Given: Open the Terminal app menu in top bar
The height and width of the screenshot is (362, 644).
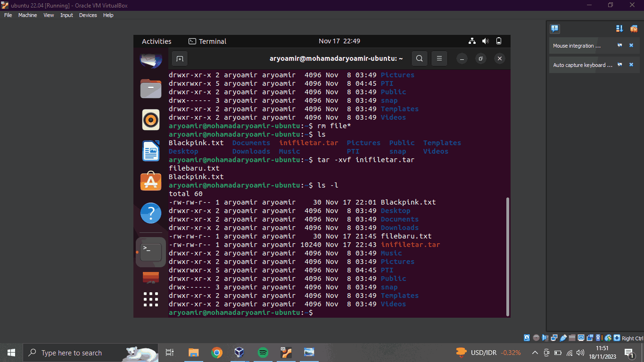Looking at the screenshot, I should (x=207, y=41).
